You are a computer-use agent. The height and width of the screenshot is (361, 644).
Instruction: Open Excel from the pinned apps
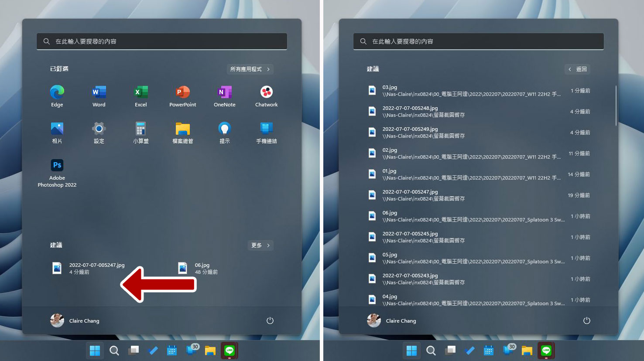pos(140,96)
